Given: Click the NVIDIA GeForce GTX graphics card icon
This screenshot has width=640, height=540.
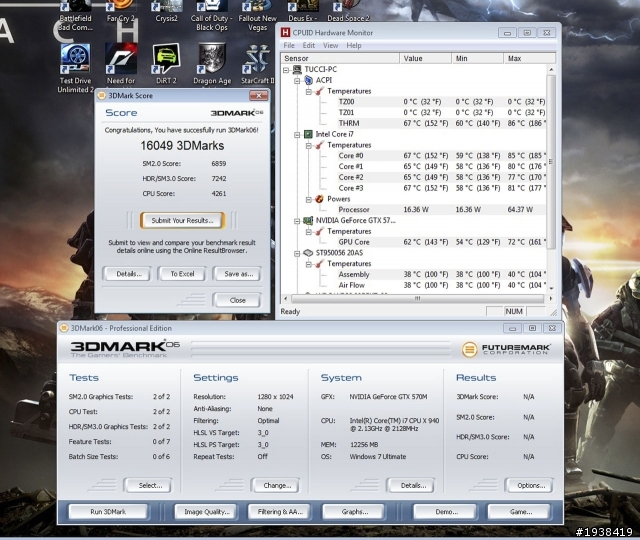Looking at the screenshot, I should [308, 220].
